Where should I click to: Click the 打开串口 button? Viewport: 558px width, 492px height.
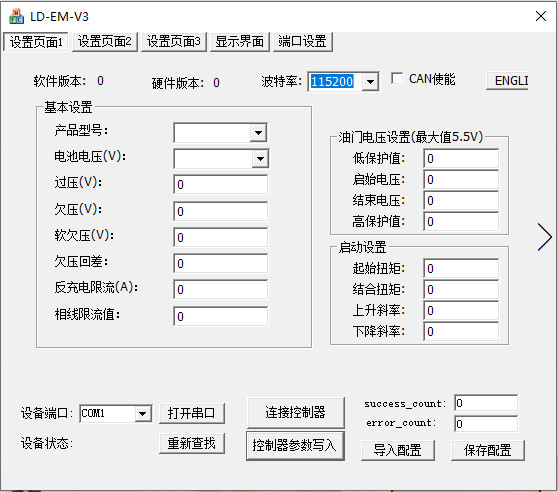pyautogui.click(x=191, y=413)
